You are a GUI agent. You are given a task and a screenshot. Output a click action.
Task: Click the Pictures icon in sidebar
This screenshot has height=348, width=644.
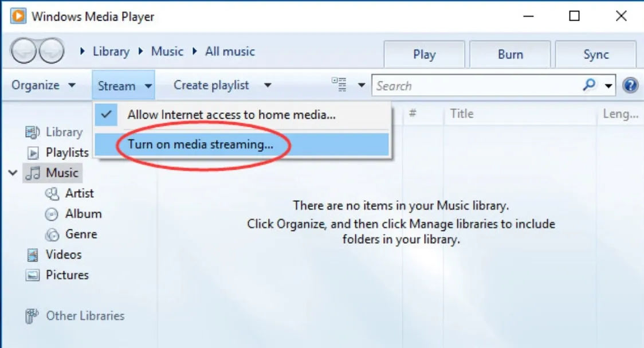[x=33, y=275]
